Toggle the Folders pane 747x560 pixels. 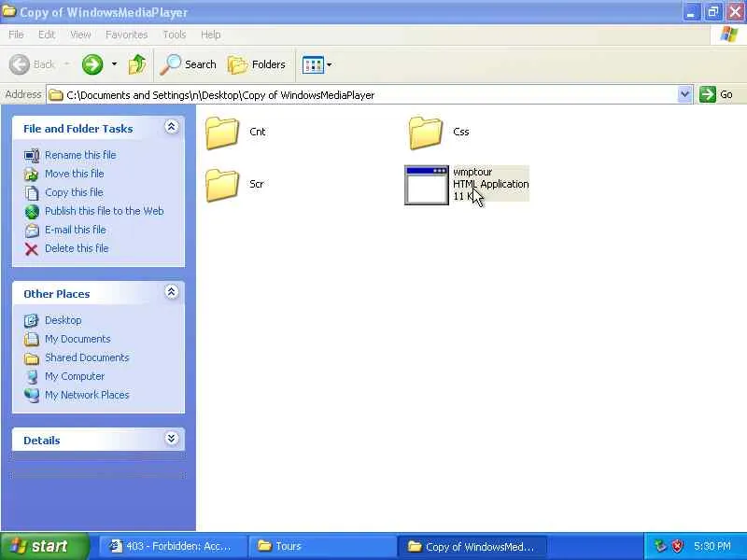click(257, 64)
